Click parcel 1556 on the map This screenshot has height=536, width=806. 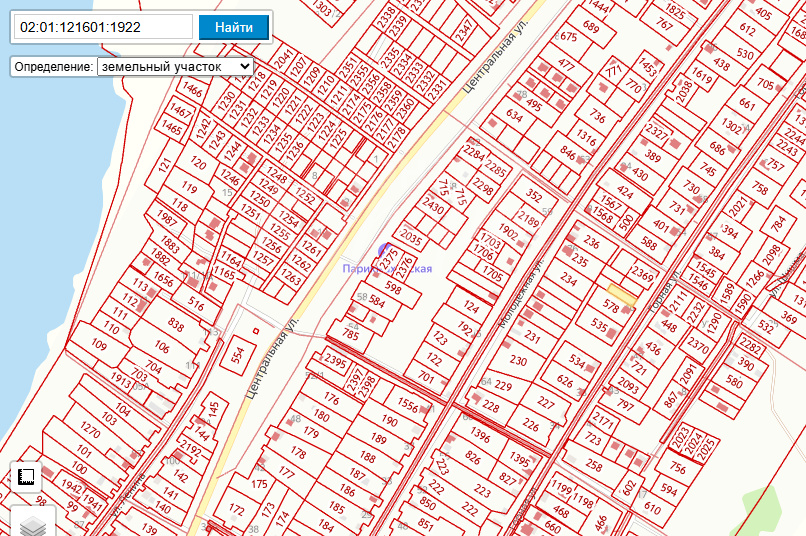pos(407,404)
